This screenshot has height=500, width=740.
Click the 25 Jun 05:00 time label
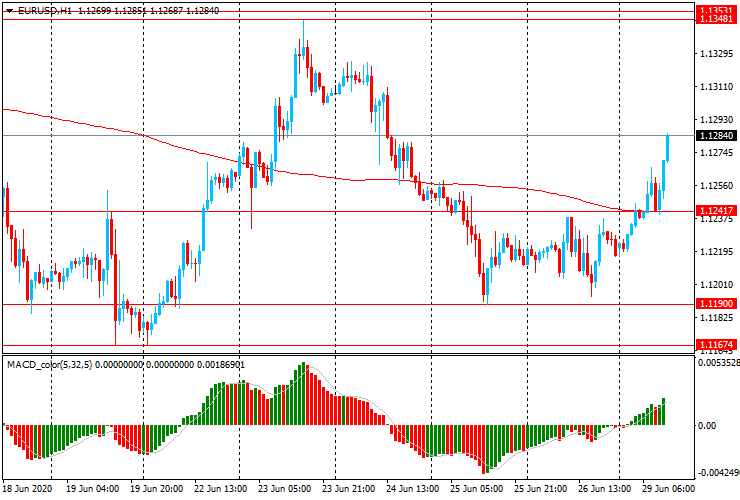click(x=476, y=488)
